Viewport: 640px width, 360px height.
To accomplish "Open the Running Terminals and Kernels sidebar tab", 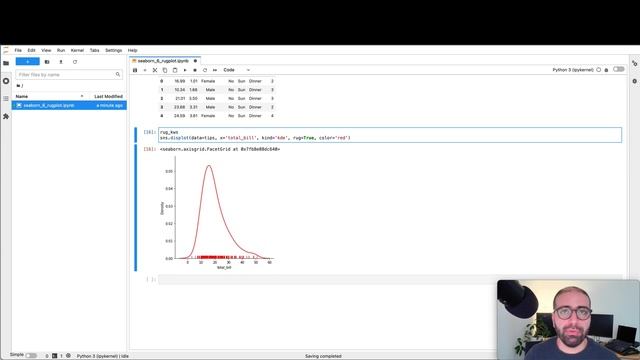I will click(x=6, y=81).
